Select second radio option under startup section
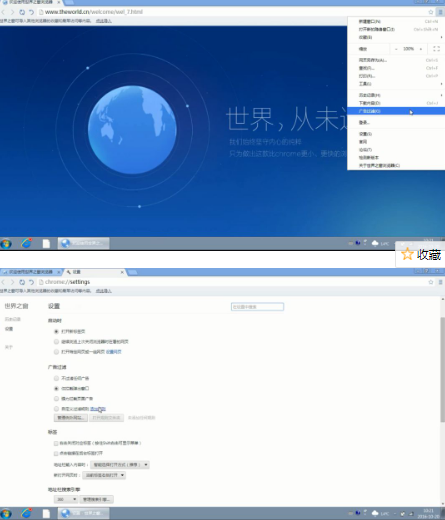 click(x=56, y=342)
